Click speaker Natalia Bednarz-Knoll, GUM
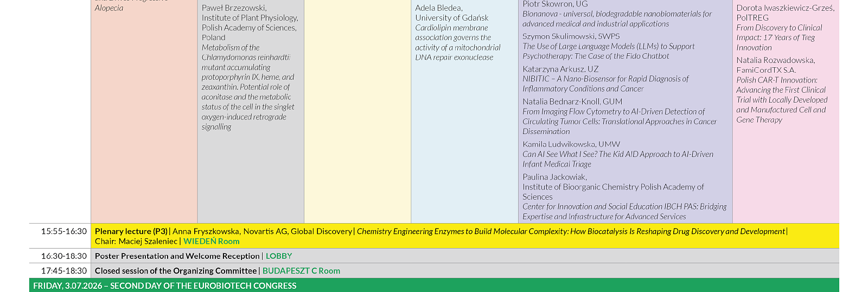 [x=572, y=101]
